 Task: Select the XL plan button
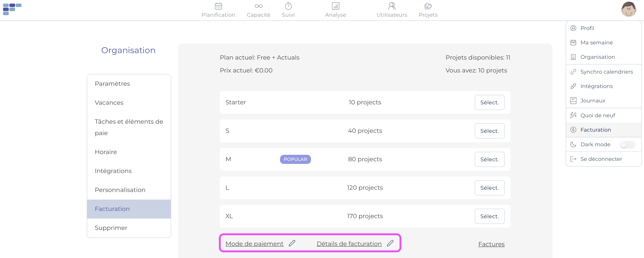[490, 216]
